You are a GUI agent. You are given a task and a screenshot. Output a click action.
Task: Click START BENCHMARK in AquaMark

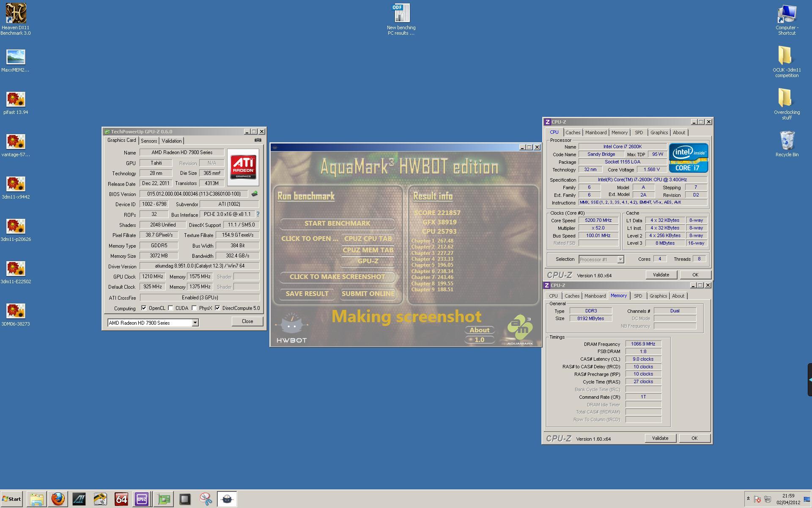tap(337, 223)
